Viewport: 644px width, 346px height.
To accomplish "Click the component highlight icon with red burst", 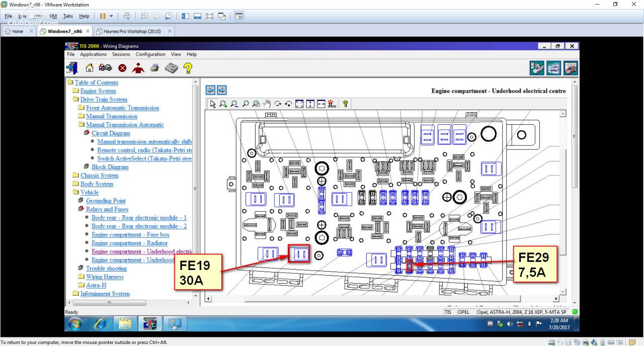I will (x=332, y=104).
